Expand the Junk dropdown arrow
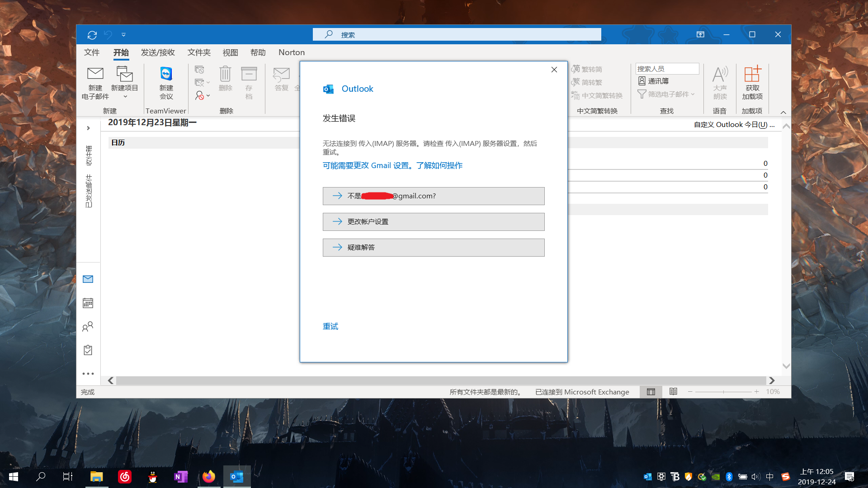868x488 pixels. (208, 96)
